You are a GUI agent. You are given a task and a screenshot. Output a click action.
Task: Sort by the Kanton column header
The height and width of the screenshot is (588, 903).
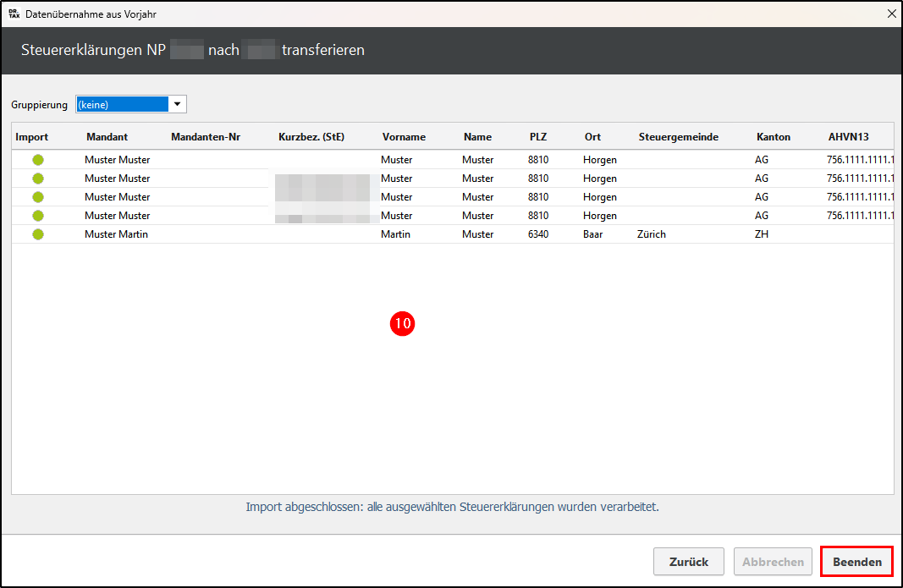[774, 137]
